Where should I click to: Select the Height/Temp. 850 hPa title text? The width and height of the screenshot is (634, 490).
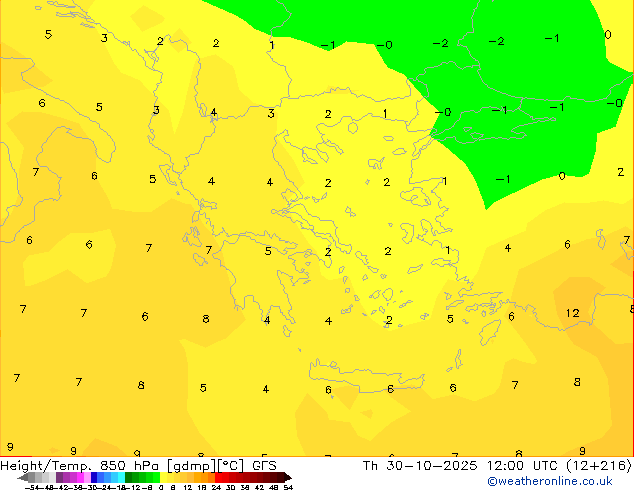tap(80, 466)
